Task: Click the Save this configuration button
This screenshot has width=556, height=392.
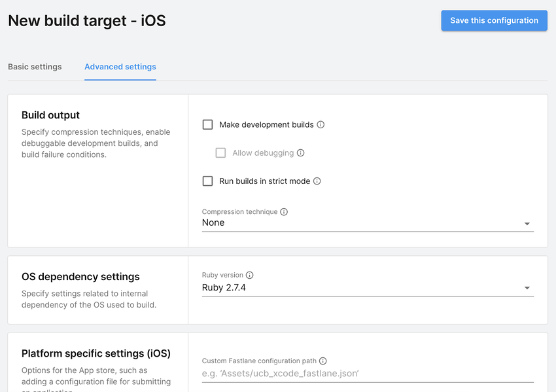Action: coord(494,20)
